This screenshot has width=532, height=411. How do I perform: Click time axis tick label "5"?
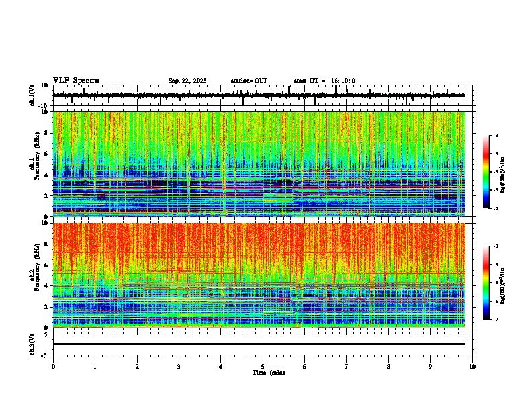pos(263,367)
